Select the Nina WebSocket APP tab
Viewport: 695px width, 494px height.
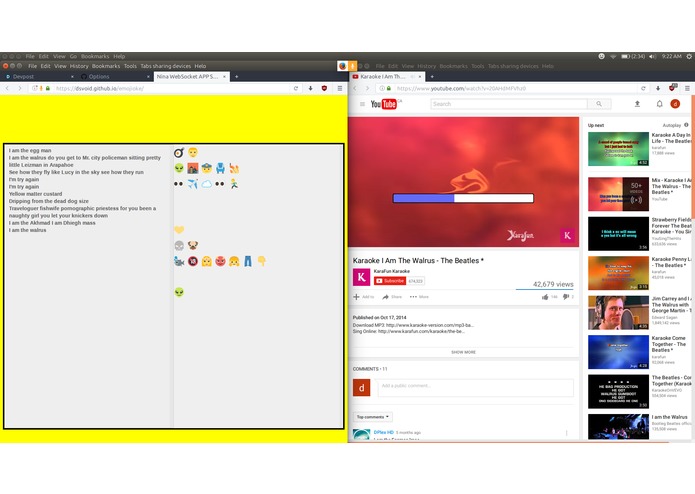191,77
